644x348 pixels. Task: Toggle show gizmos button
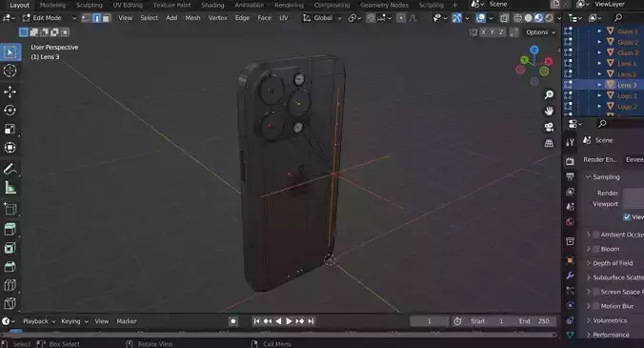pos(456,18)
